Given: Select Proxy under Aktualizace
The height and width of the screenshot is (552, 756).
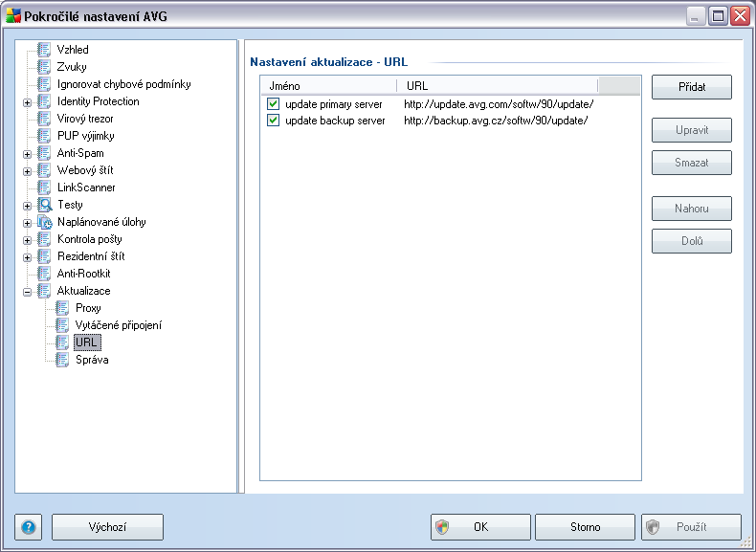Looking at the screenshot, I should (88, 308).
